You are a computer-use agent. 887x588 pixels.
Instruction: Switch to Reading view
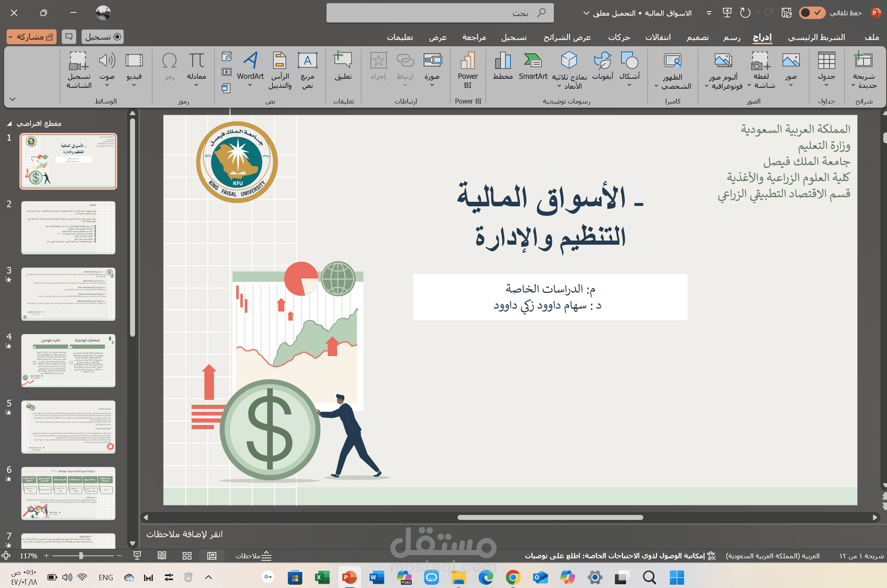pyautogui.click(x=162, y=556)
